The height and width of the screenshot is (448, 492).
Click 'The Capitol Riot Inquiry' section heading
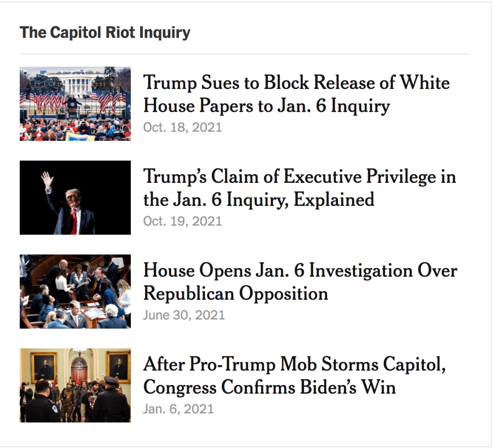(x=105, y=33)
